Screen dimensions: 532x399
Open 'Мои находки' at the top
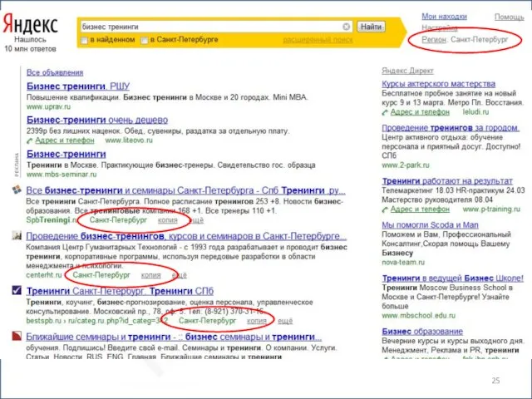pyautogui.click(x=444, y=16)
